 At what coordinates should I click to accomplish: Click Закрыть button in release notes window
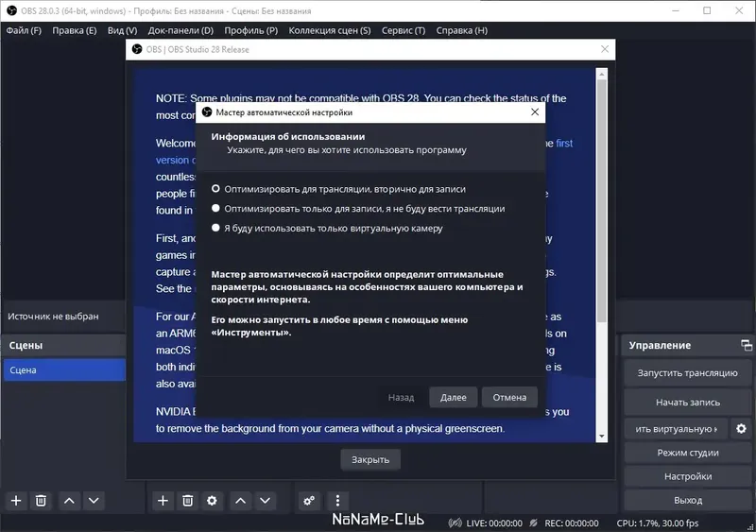(x=370, y=459)
